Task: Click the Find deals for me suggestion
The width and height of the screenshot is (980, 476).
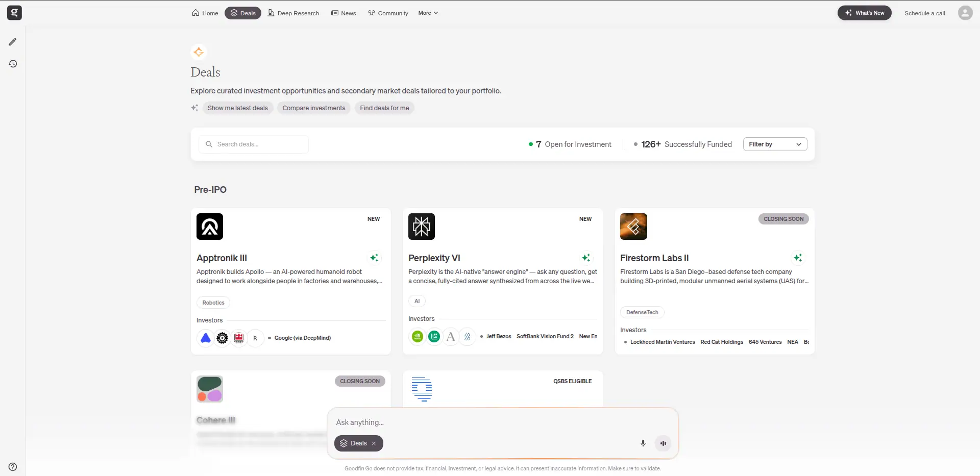Action: pyautogui.click(x=384, y=108)
